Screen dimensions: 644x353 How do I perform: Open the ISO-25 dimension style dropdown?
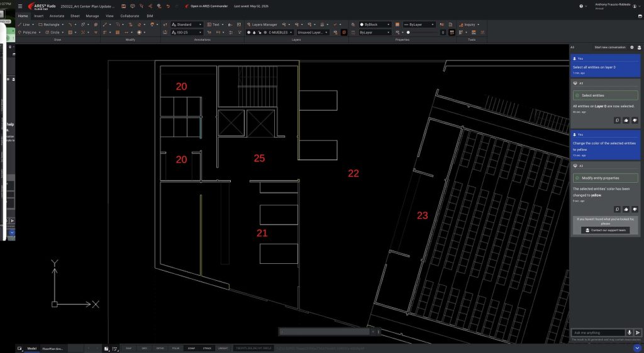click(x=187, y=33)
